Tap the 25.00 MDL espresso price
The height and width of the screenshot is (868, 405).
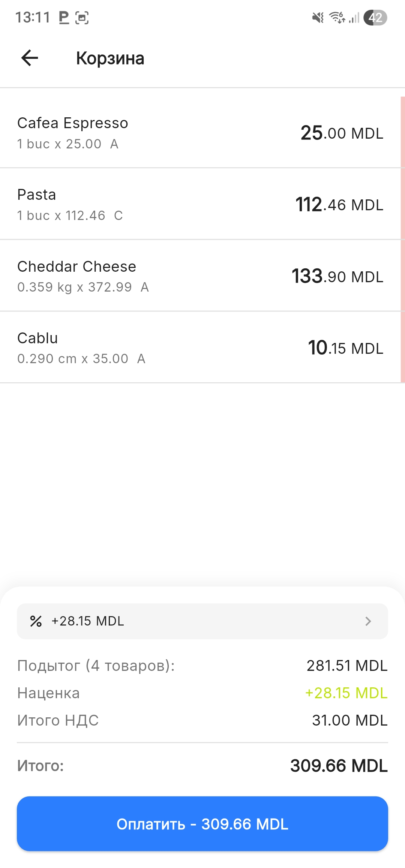pyautogui.click(x=342, y=133)
